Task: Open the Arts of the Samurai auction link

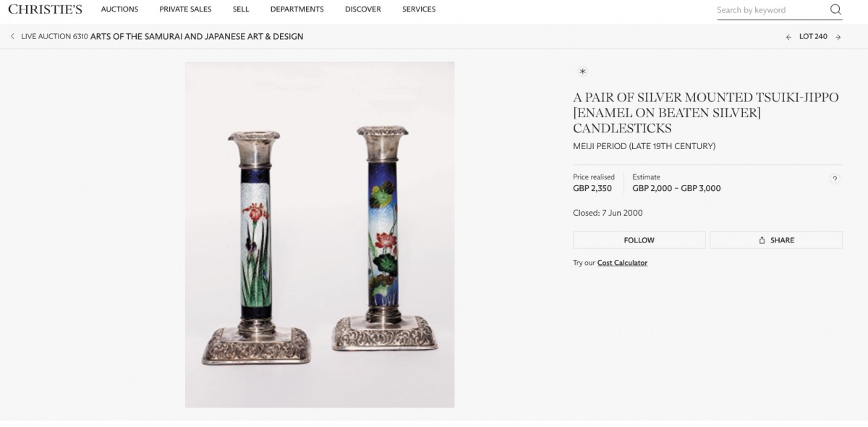Action: (x=197, y=36)
